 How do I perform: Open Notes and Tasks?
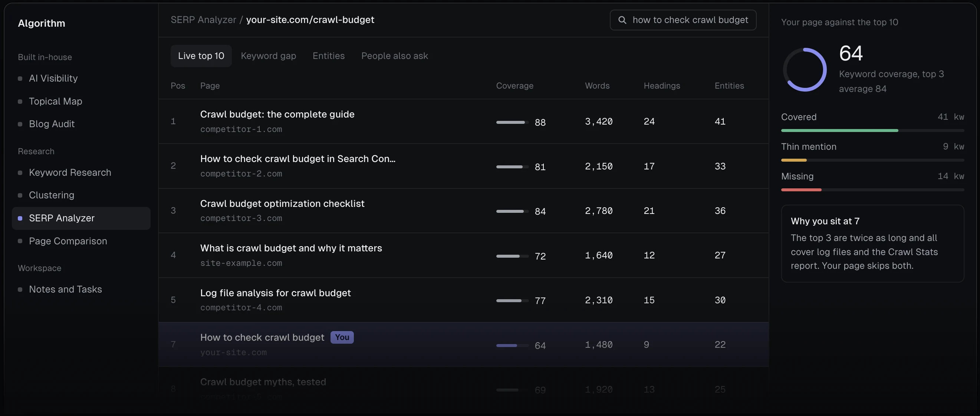[81, 289]
